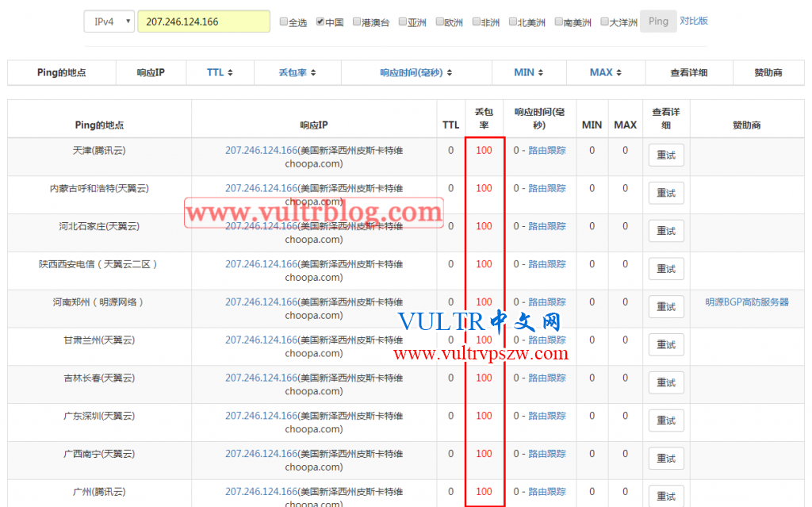Open 路由跟踪 for 广州(腾讯云) row

[x=547, y=491]
